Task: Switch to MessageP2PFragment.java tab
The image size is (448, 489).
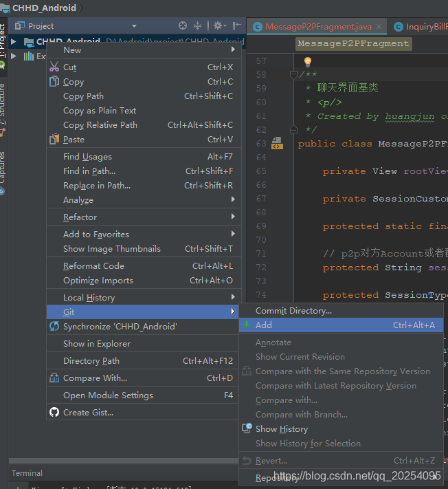Action: tap(318, 27)
